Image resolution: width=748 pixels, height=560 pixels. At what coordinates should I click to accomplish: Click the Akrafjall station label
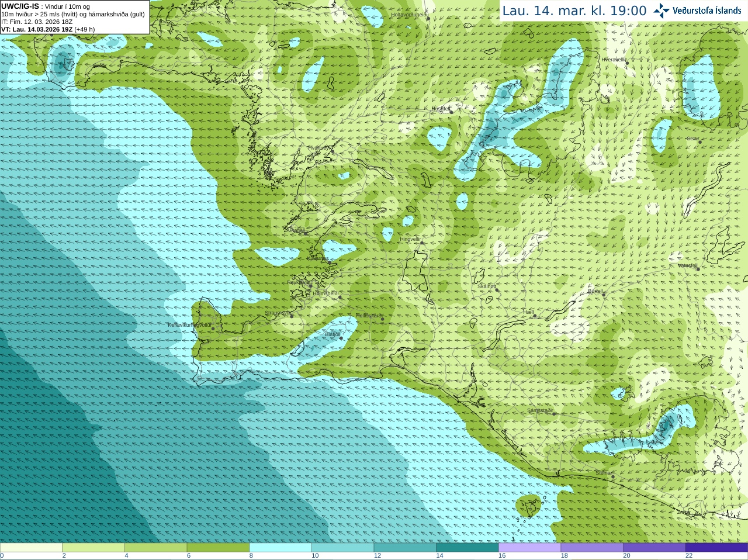point(297,230)
